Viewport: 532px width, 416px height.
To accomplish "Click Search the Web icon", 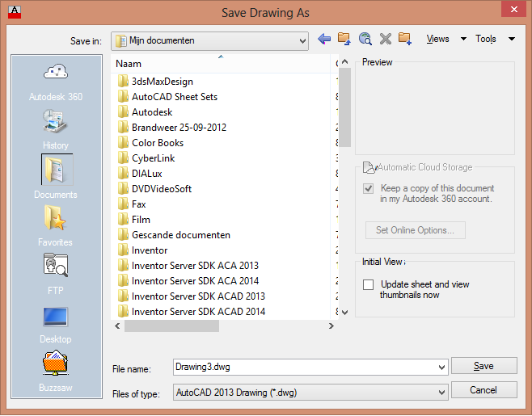I will pos(365,39).
